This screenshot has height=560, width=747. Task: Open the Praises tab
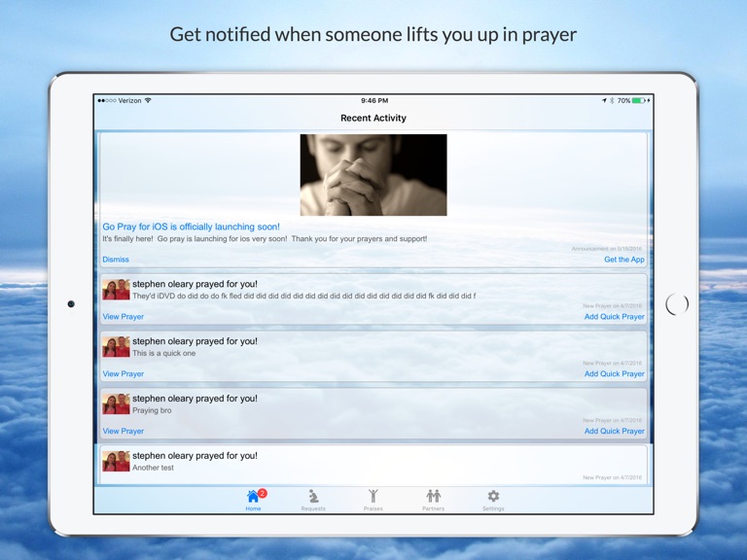coord(373,500)
